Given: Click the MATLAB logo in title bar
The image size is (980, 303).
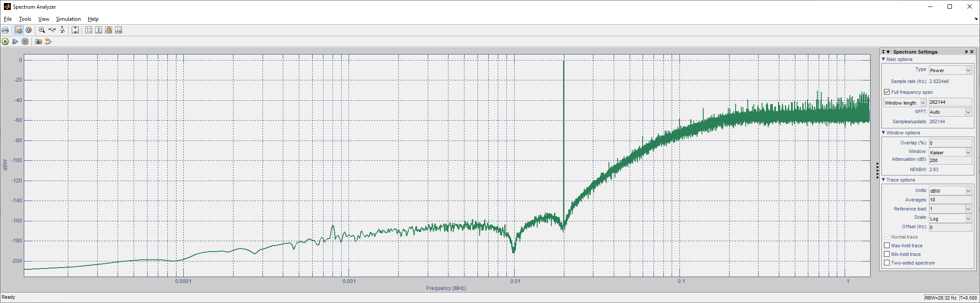Looking at the screenshot, I should point(7,6).
